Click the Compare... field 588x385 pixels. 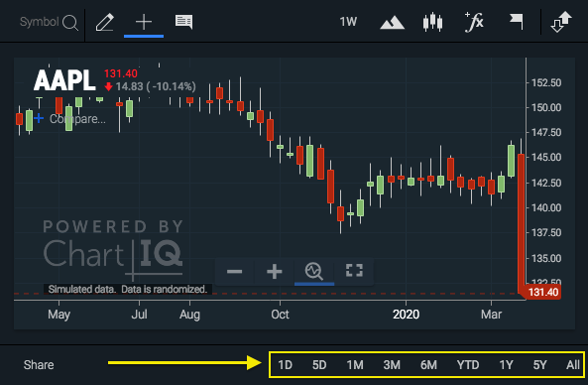tap(77, 119)
